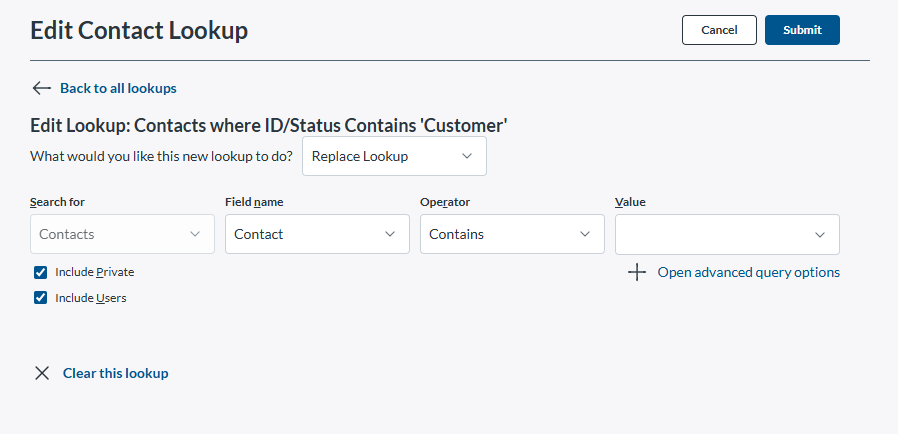Select the Clear this lookup link
Screen dimensions: 898x434
(x=115, y=373)
